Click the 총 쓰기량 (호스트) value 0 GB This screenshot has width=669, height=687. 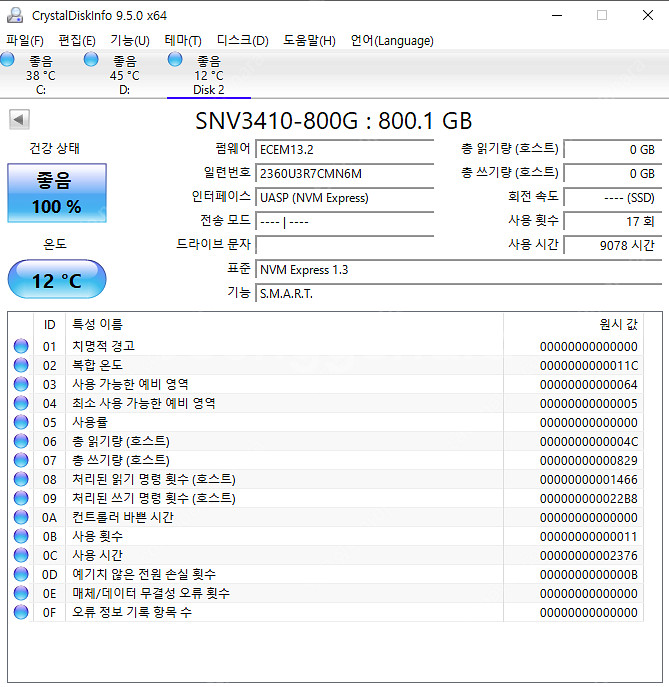(612, 174)
